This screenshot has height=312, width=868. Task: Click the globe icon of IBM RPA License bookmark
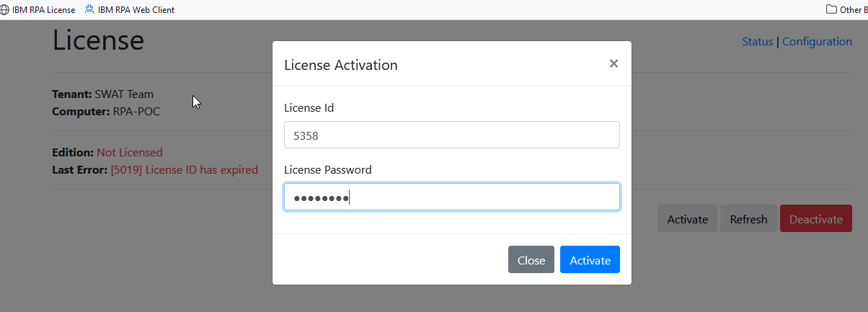point(5,10)
